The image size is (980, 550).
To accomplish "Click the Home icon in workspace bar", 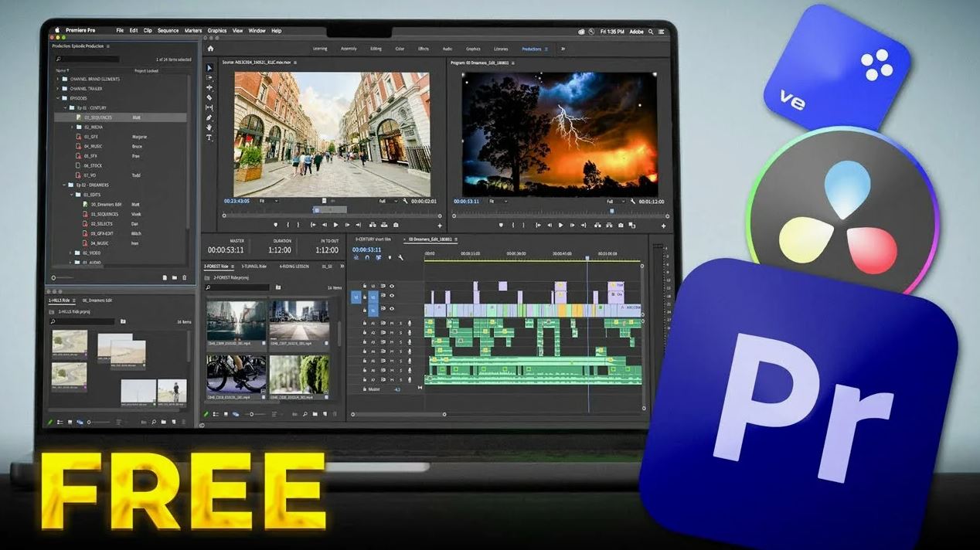I will click(210, 49).
